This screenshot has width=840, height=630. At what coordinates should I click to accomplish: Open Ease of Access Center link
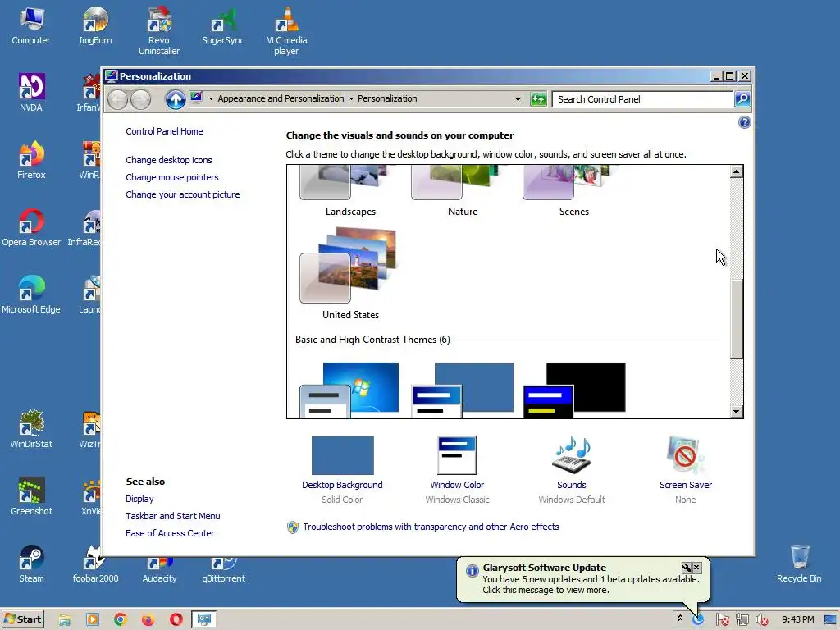tap(170, 533)
